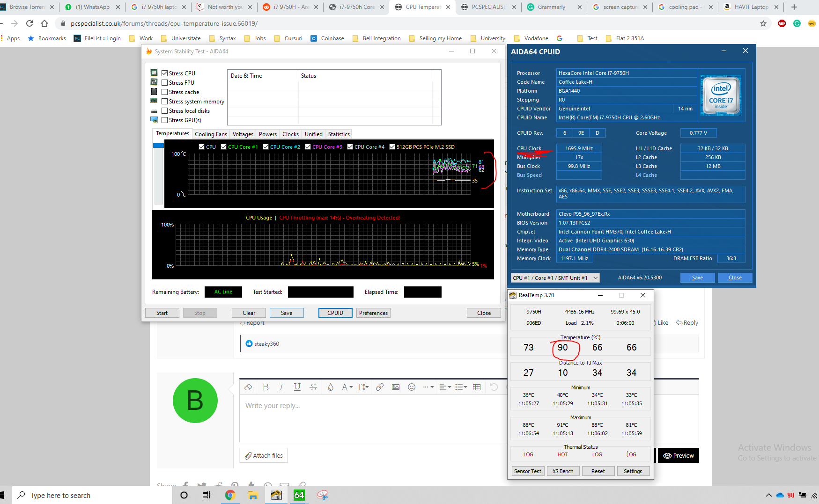Toggle 512GB PCS PCIe M.2 SSD checkbox

(x=392, y=147)
